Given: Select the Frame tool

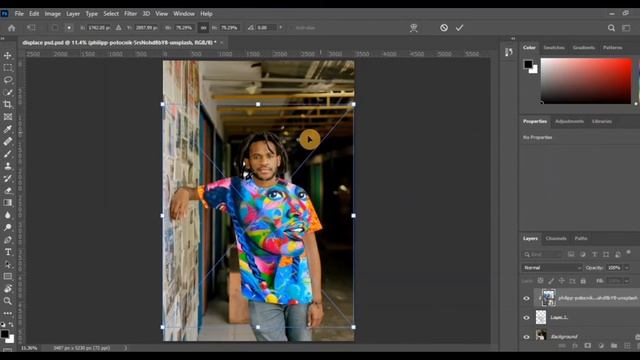Looking at the screenshot, I should [8, 117].
